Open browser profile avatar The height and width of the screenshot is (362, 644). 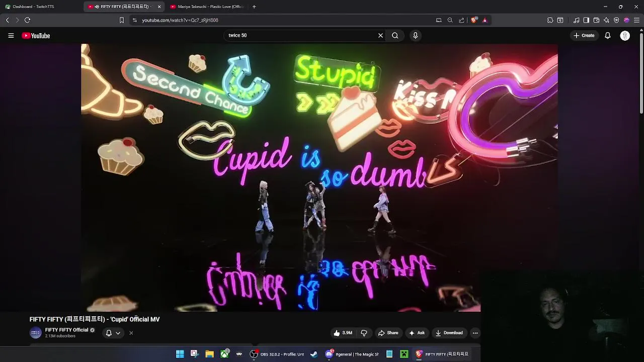626,20
